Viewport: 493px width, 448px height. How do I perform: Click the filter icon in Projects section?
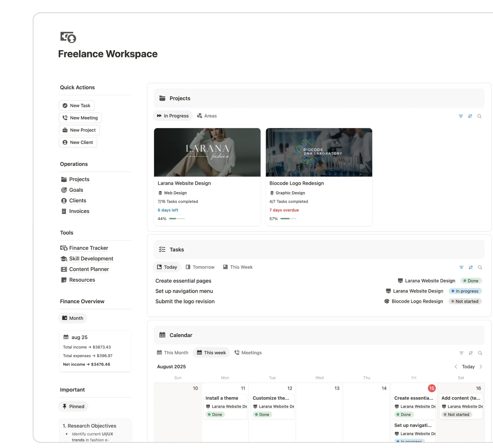pyautogui.click(x=461, y=116)
